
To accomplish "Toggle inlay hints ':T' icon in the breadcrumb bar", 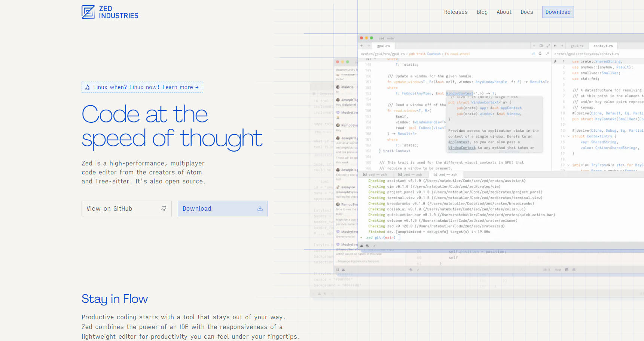I will 533,54.
